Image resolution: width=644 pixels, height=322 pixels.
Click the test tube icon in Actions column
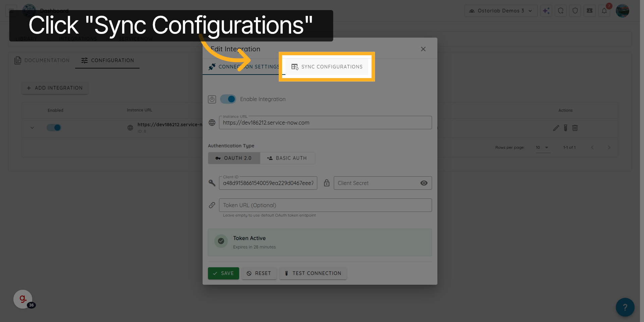[566, 128]
